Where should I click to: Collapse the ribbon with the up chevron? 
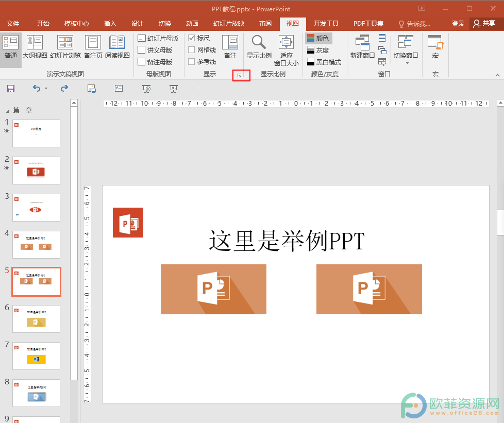(497, 75)
